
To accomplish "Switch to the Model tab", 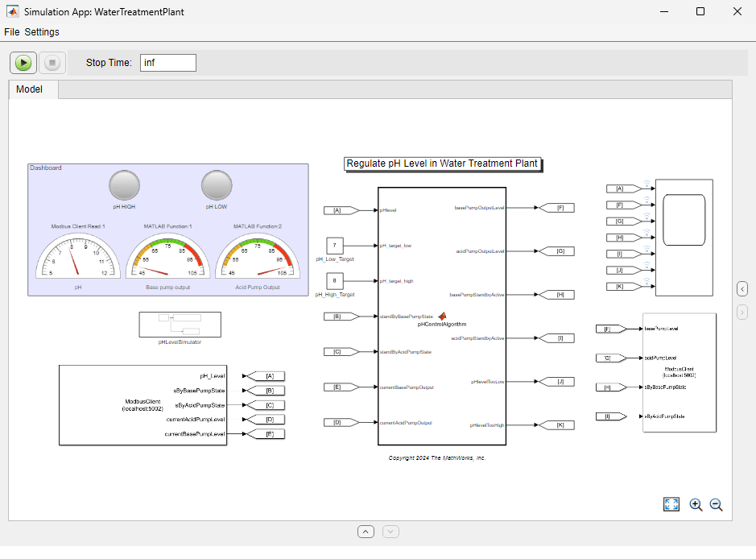I will click(30, 89).
